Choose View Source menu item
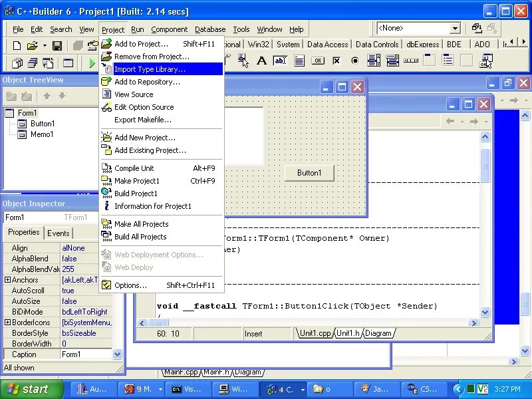 click(162, 94)
